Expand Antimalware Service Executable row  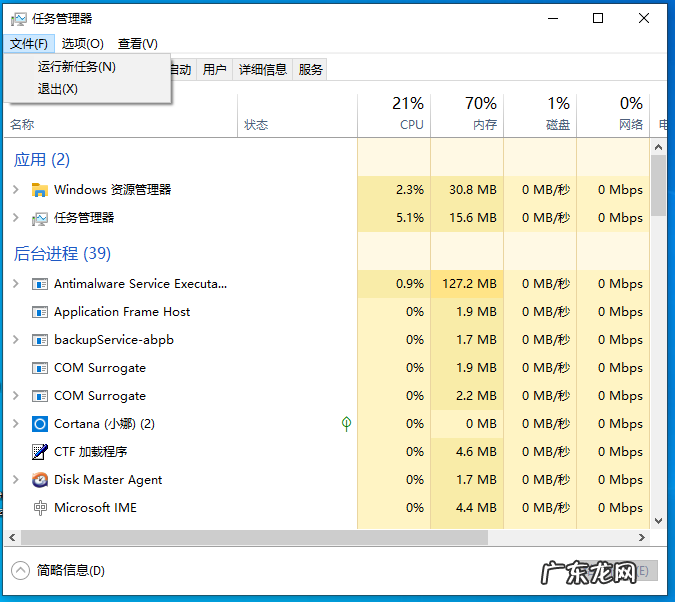[x=16, y=284]
